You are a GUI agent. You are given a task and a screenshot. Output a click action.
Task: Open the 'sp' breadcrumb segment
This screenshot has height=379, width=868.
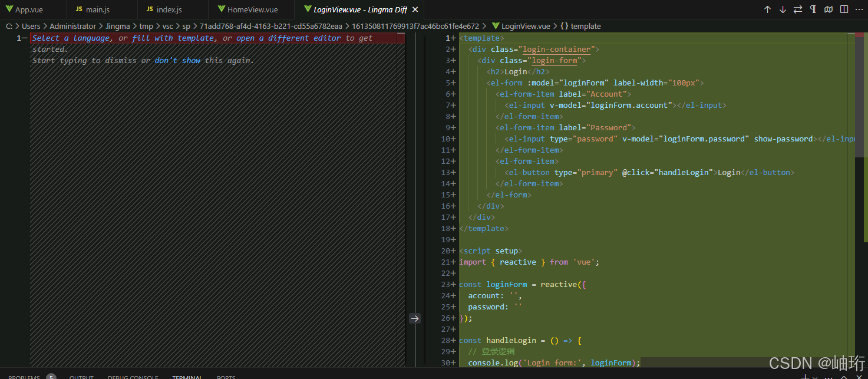coord(186,26)
